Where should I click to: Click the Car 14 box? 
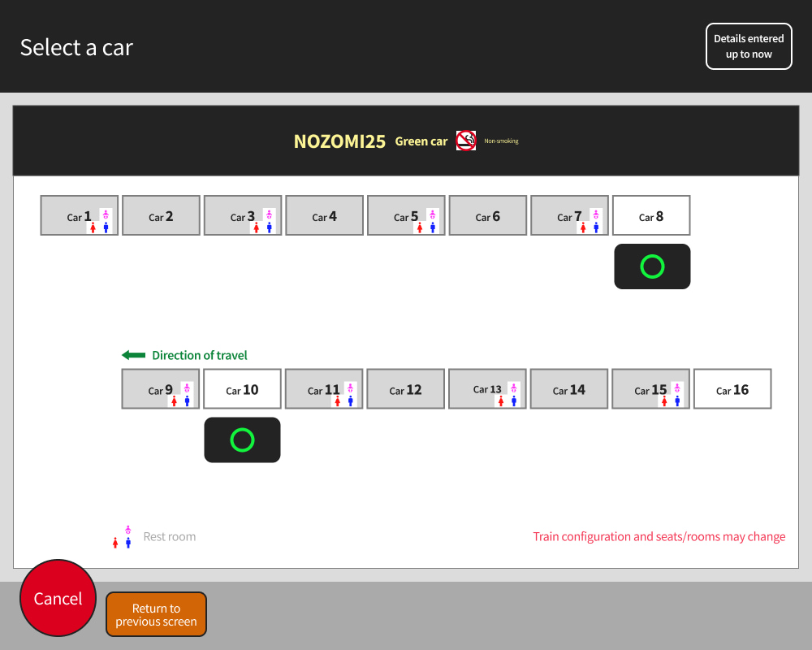click(x=569, y=389)
